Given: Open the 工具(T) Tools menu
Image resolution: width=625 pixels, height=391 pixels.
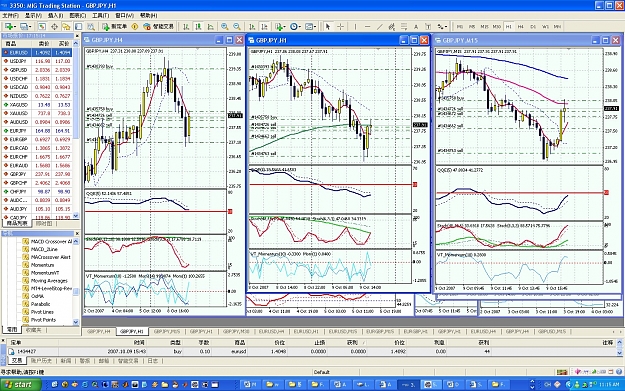Looking at the screenshot, I should point(100,16).
